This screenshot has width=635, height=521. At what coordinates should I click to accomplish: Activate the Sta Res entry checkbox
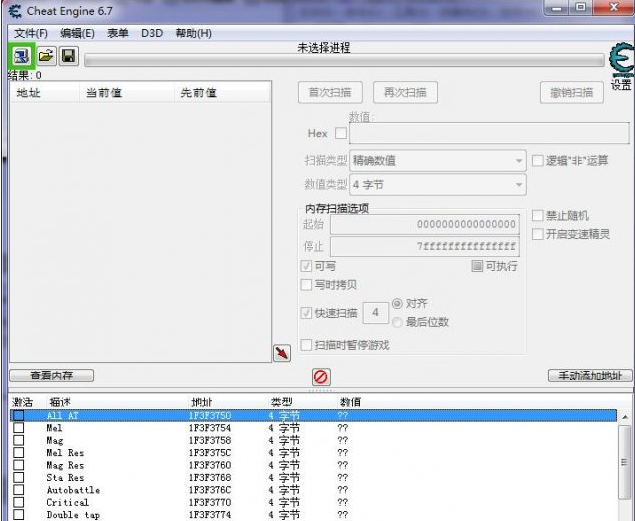pos(19,477)
